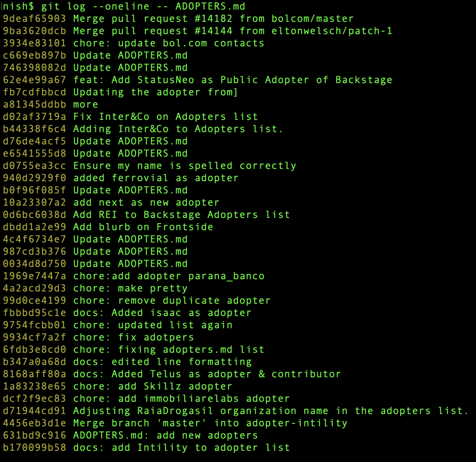Image resolution: width=476 pixels, height=462 pixels.
Task: Click the RaiaDrogasil organization name commit message
Action: point(271,411)
